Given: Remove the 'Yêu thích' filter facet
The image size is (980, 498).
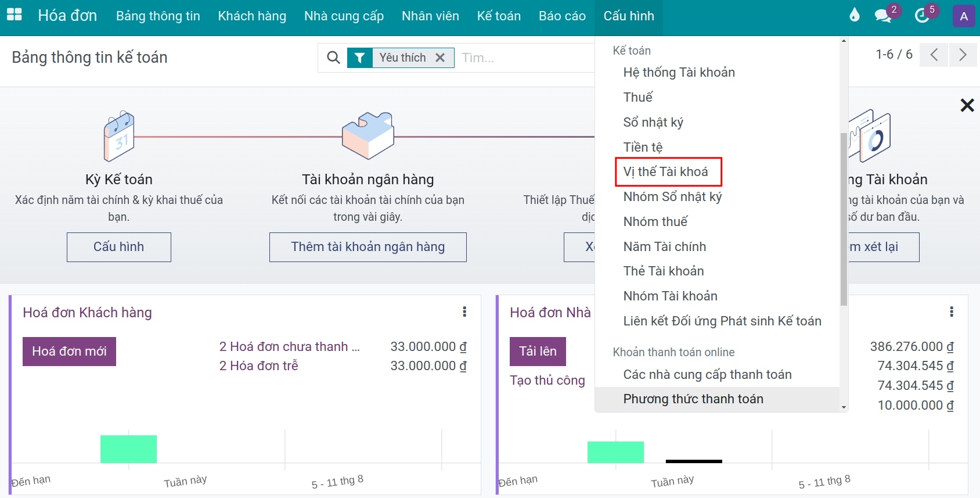Looking at the screenshot, I should [x=440, y=58].
